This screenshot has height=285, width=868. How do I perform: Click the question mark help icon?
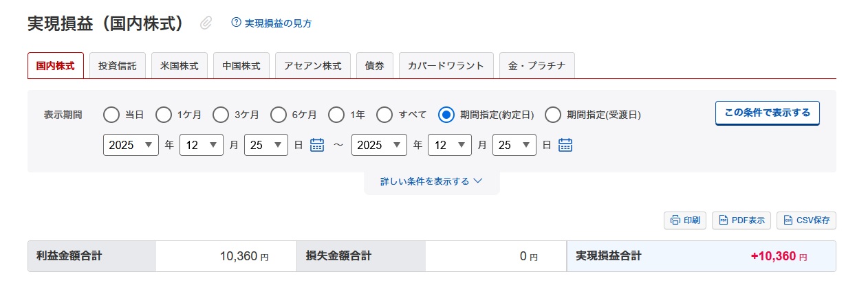[237, 23]
